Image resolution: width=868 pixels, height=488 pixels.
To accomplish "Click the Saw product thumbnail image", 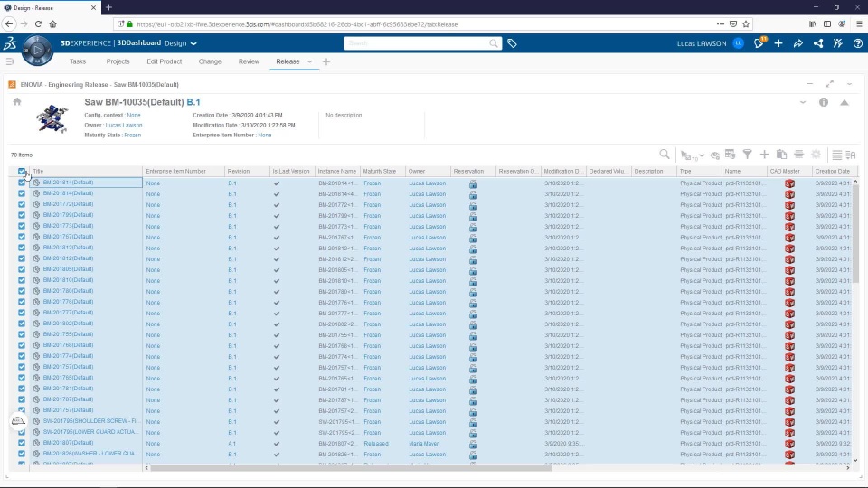I will [x=52, y=118].
